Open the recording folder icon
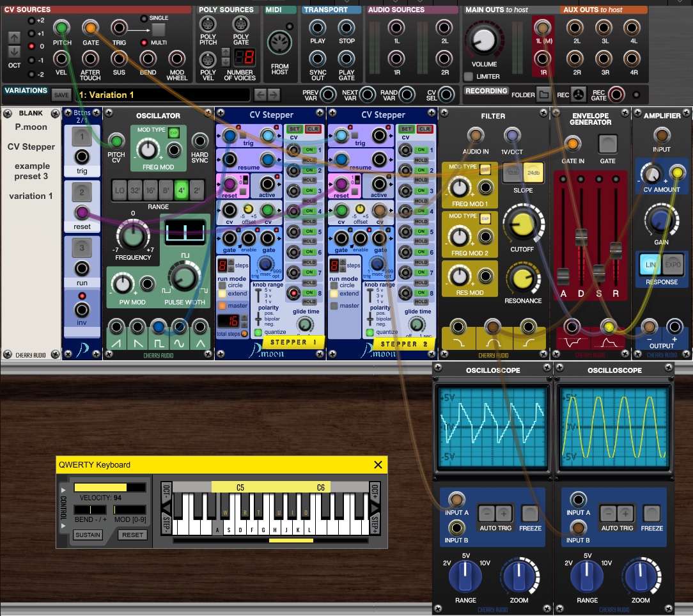 543,95
